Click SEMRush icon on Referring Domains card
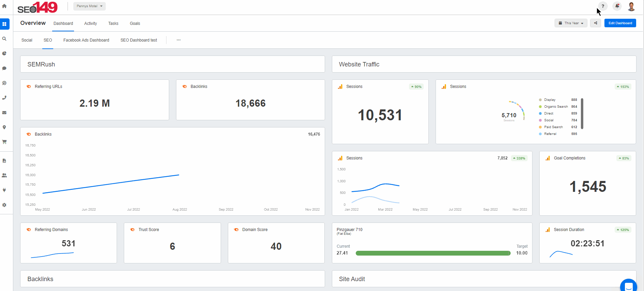This screenshot has width=644, height=291. point(29,230)
